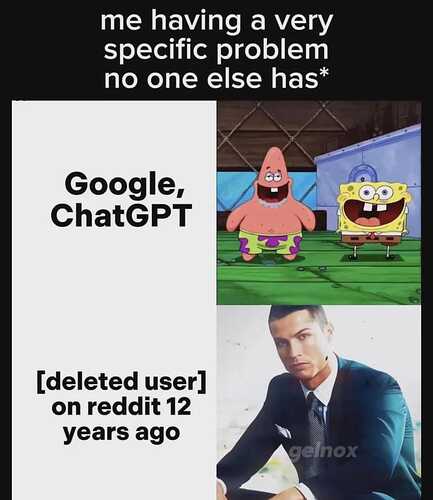Select the 'me having a very' headline line
433x500 pixels.
pyautogui.click(x=217, y=22)
